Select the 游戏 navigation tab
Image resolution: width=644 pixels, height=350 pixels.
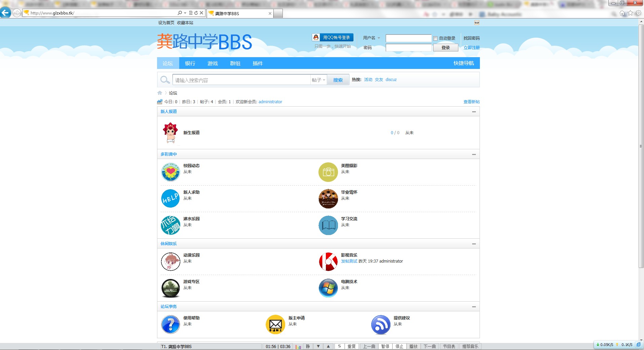[213, 63]
